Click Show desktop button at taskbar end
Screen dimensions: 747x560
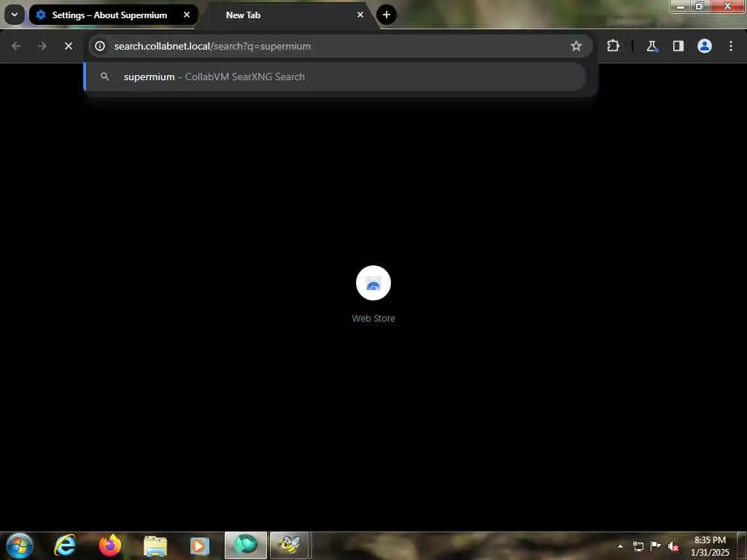[742, 545]
